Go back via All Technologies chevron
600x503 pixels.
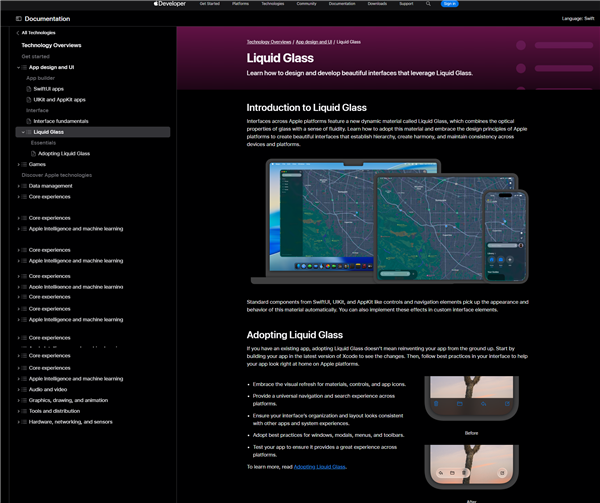click(18, 33)
